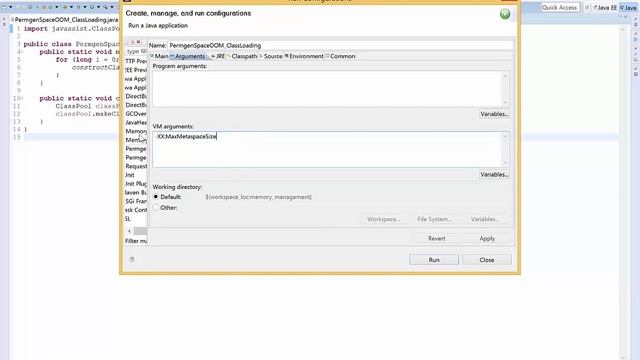Select the laven Bu entry in configuration list
The image size is (640, 360).
click(x=136, y=192)
